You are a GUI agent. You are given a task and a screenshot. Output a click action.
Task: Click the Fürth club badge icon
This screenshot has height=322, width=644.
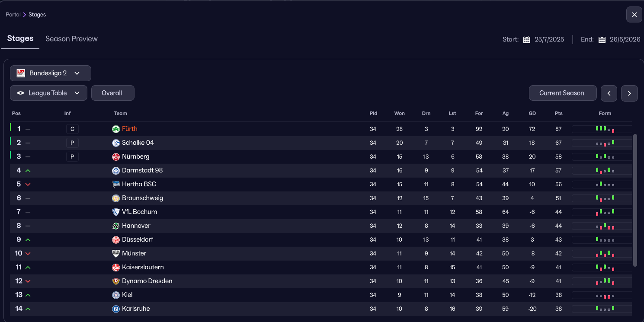[x=116, y=129]
